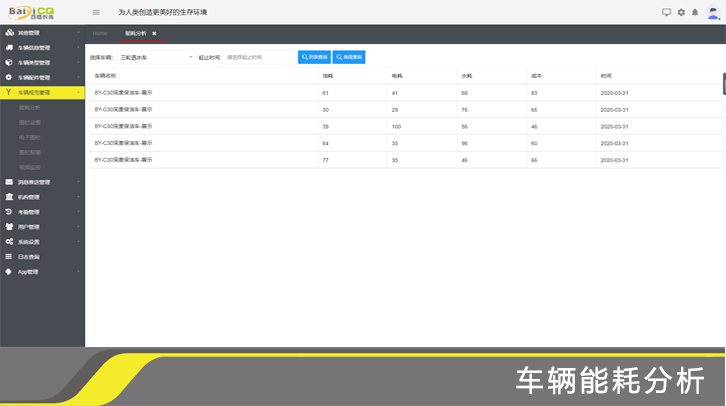Click the 起止时间 date range input
This screenshot has width=726, height=406.
pyautogui.click(x=259, y=57)
